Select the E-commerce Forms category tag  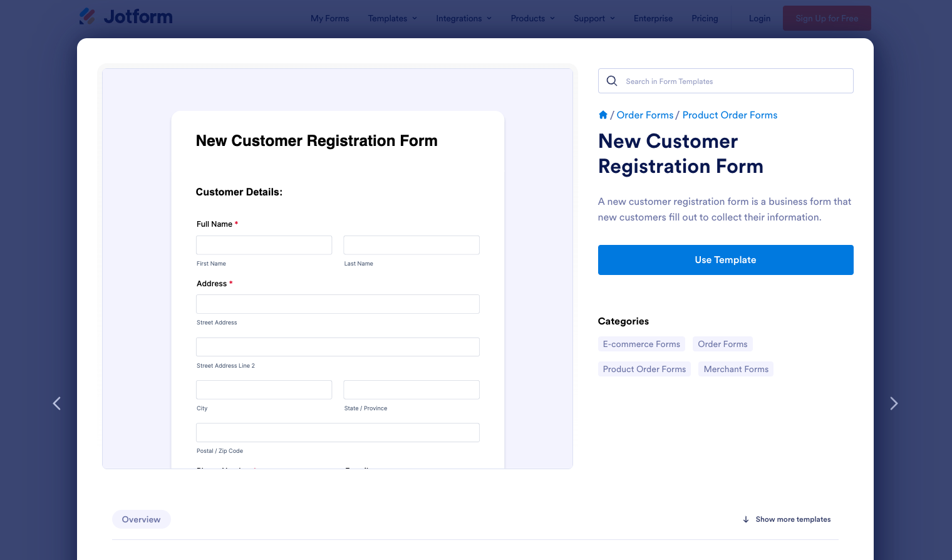[x=641, y=344]
